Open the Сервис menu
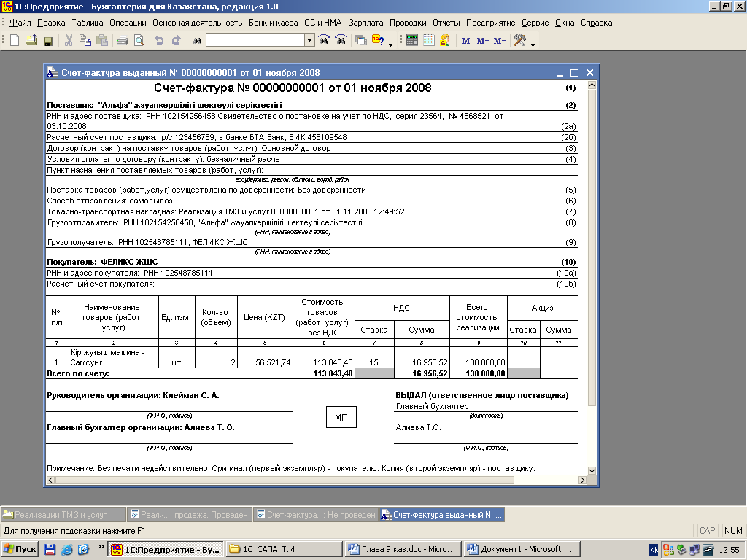Image resolution: width=747 pixels, height=560 pixels. tap(535, 23)
